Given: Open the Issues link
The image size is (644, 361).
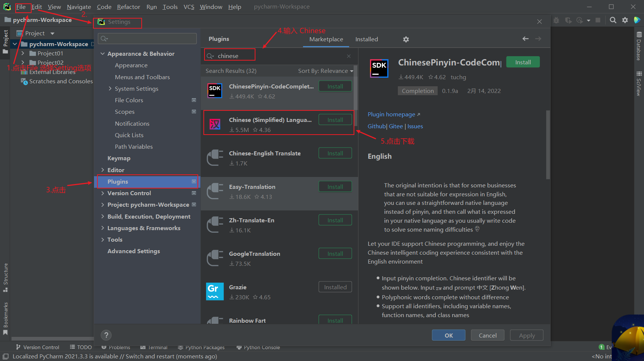Looking at the screenshot, I should click(415, 126).
